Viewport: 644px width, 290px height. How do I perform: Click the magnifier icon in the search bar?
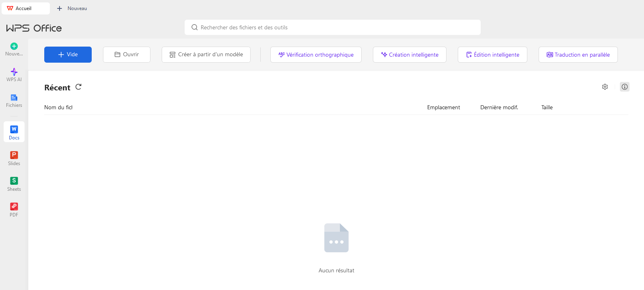click(x=195, y=27)
